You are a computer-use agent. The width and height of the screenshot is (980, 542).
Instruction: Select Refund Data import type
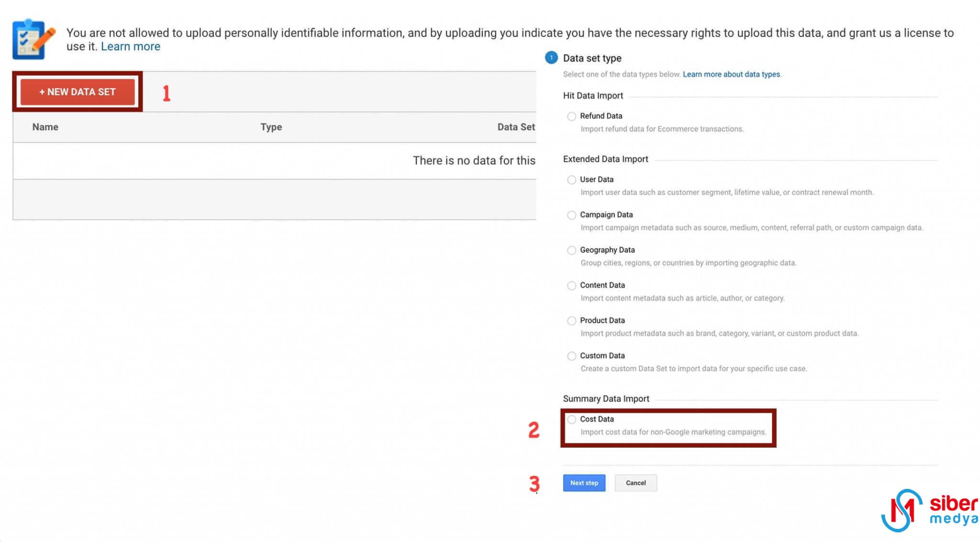coord(570,115)
